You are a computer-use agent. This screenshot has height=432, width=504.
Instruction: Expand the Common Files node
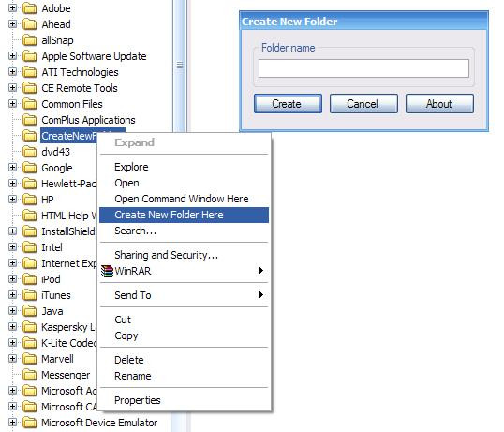click(12, 103)
